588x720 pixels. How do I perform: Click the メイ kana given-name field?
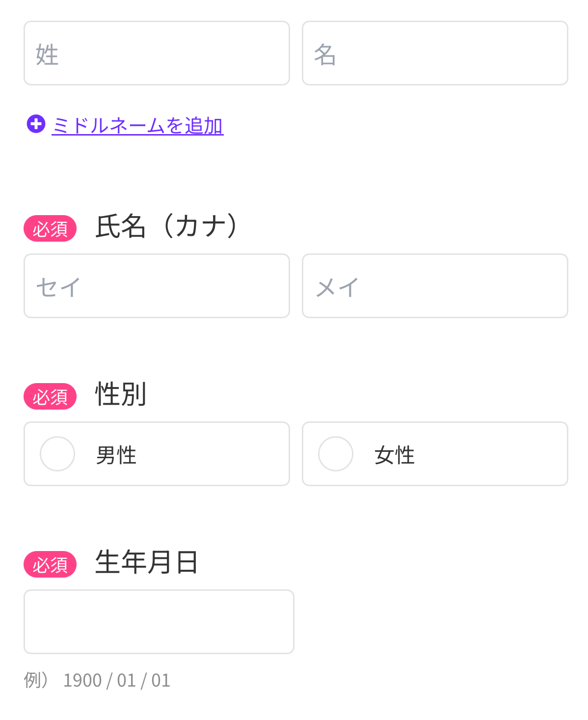pyautogui.click(x=435, y=286)
